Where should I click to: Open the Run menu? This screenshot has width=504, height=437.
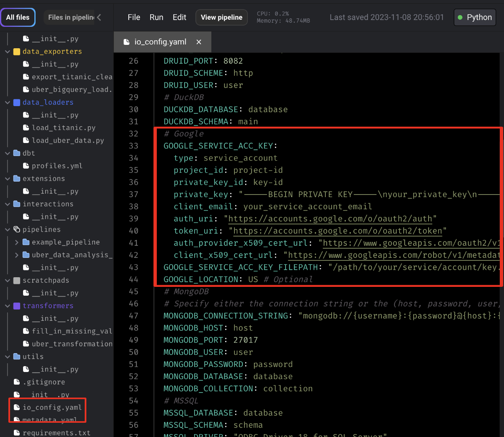click(x=156, y=17)
